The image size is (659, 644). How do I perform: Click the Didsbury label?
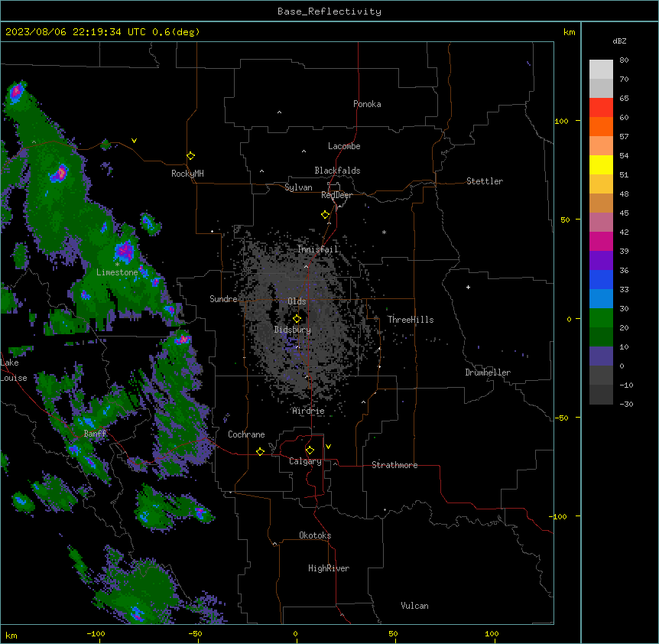coord(293,330)
